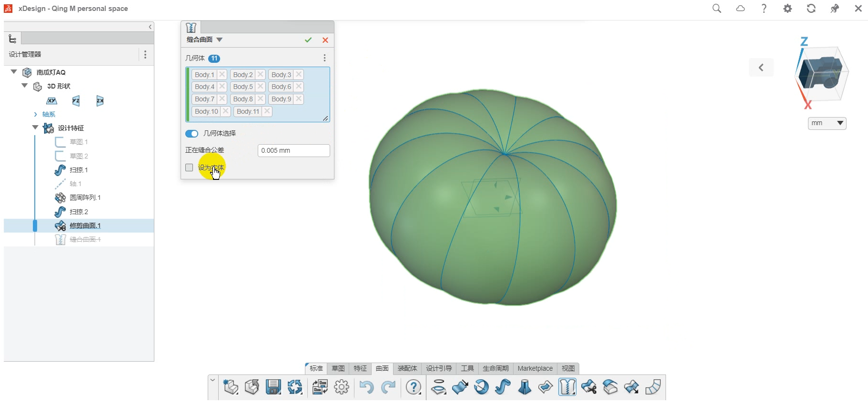Select the Trim Surface scissors tool
The width and height of the screenshot is (868, 404).
[x=588, y=387]
